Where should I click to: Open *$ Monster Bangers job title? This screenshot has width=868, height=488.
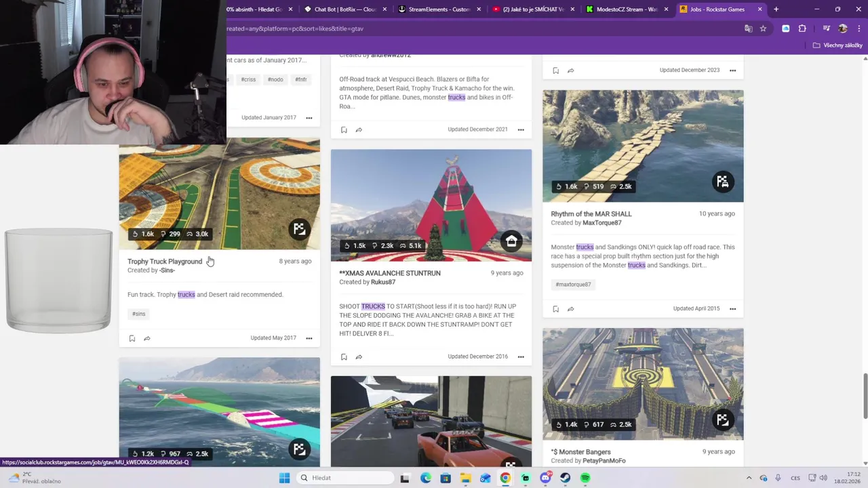point(581,452)
